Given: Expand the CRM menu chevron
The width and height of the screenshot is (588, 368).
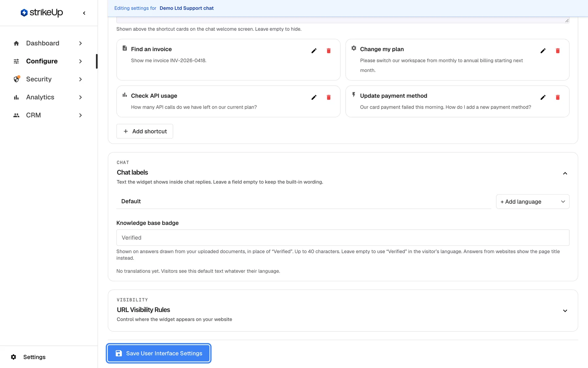Looking at the screenshot, I should tap(80, 115).
